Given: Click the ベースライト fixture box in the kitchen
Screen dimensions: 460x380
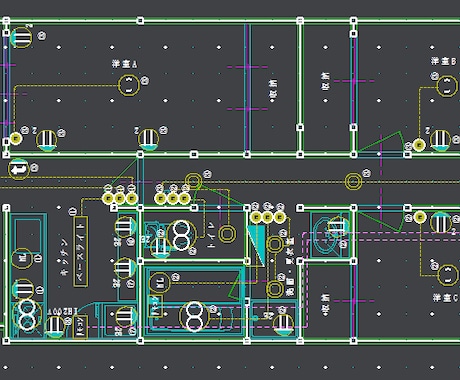Looking at the screenshot, I should point(80,251).
